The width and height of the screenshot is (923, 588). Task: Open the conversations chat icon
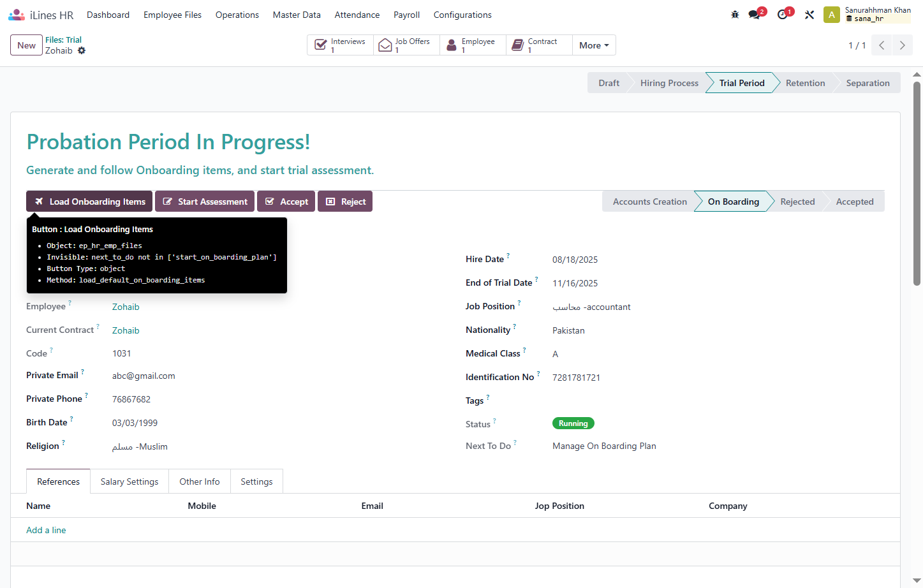[x=755, y=15]
